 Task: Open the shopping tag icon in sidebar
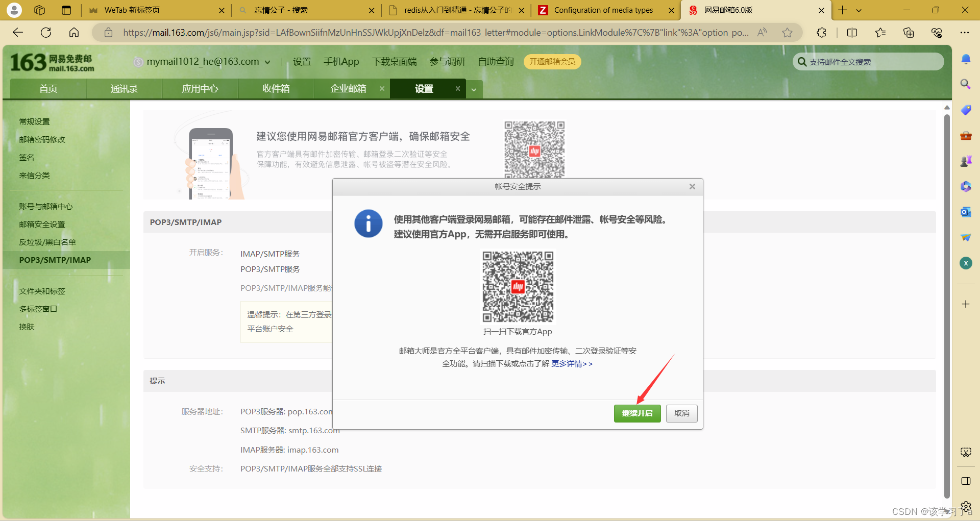966,110
